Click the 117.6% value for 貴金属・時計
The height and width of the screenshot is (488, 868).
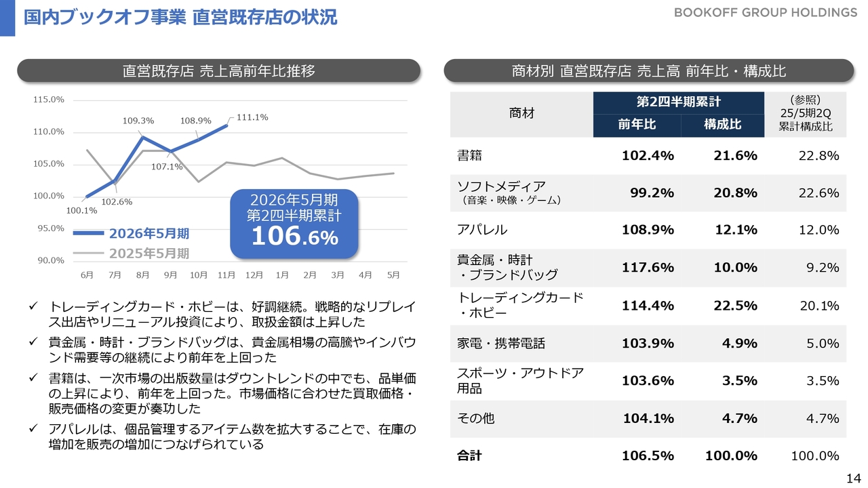click(648, 267)
